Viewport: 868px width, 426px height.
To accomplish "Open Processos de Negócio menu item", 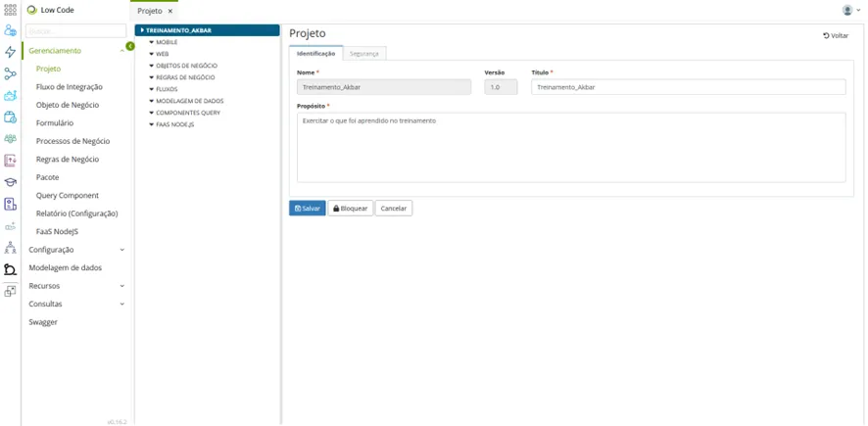I will tap(73, 141).
